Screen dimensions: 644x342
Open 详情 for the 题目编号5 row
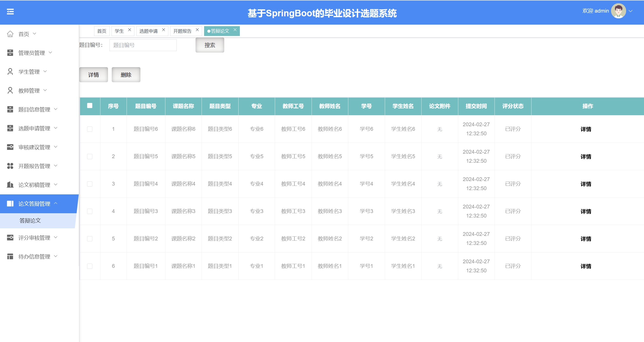tap(586, 157)
